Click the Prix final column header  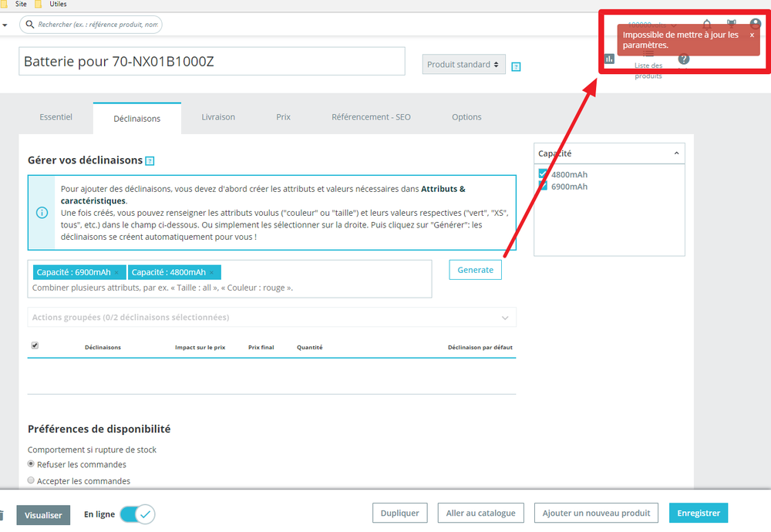[261, 347]
